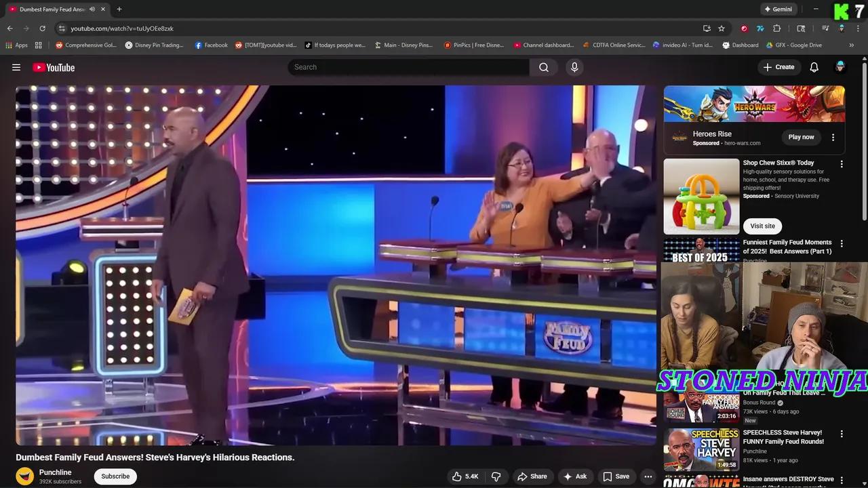Open the Comprehensive Gol... bookmark
This screenshot has height=488, width=868.
point(86,45)
